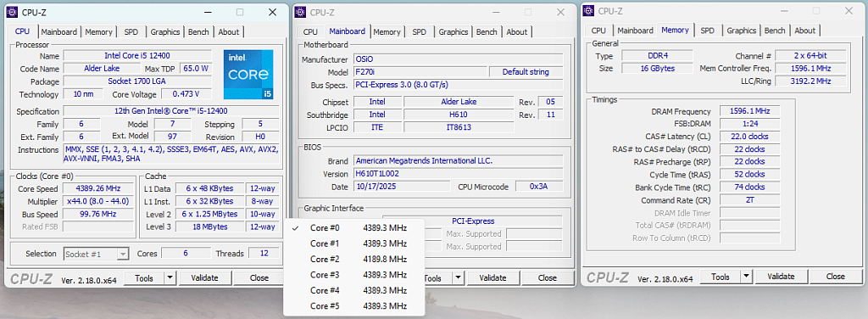868x319 pixels.
Task: Click Validate button in CPU window
Action: click(204, 278)
